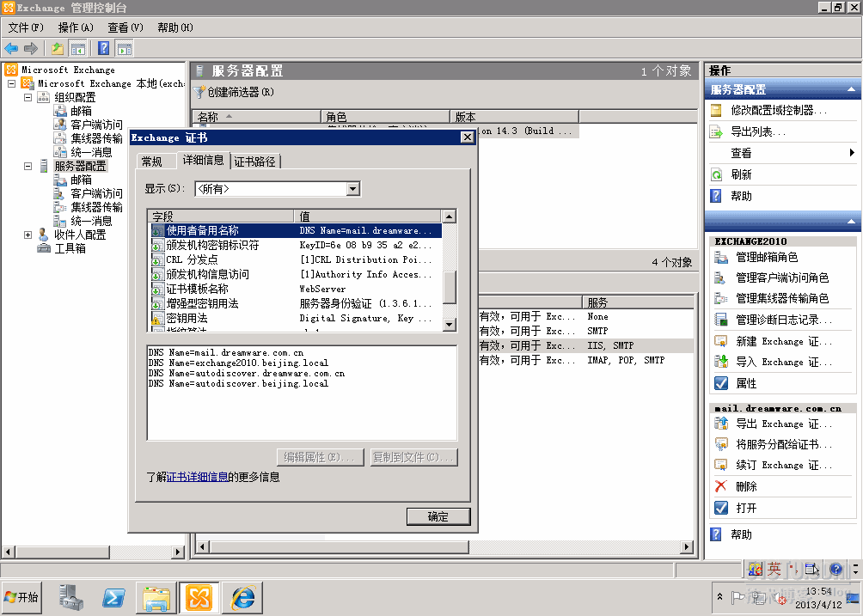Image resolution: width=863 pixels, height=616 pixels.
Task: Click 续订 Exchange 证书 action
Action: [x=784, y=466]
